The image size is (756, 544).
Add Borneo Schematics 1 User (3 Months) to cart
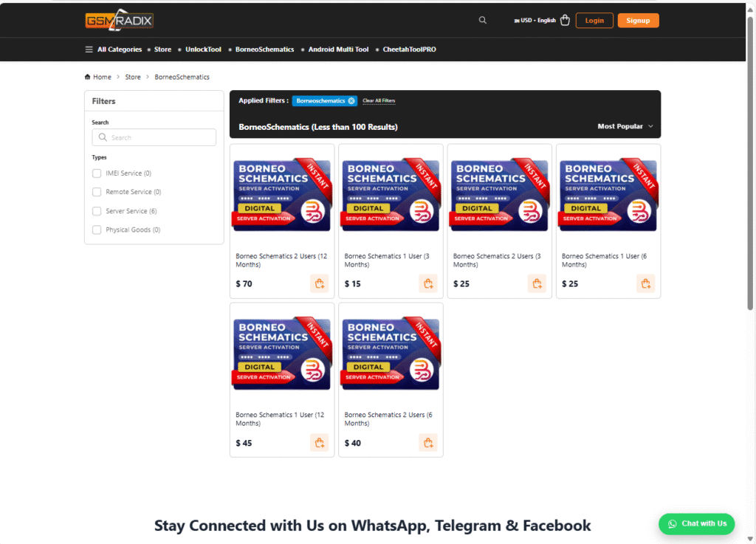click(x=428, y=283)
